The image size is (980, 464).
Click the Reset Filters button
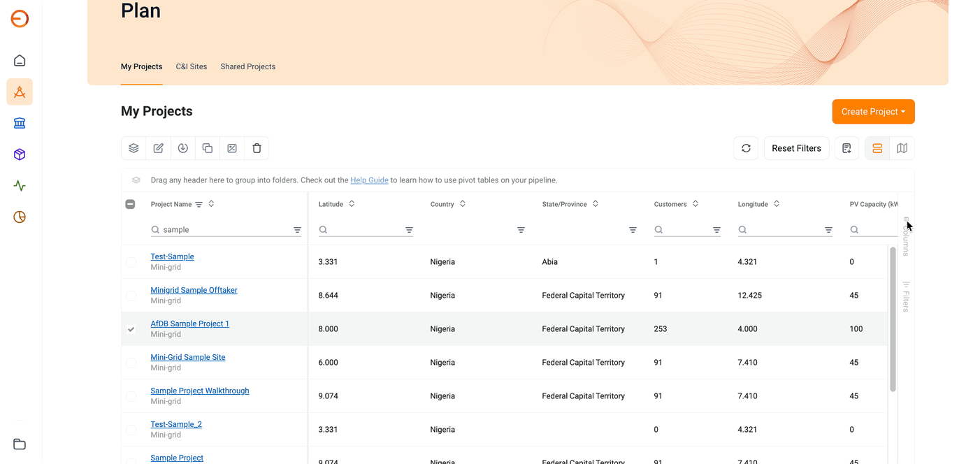click(796, 148)
